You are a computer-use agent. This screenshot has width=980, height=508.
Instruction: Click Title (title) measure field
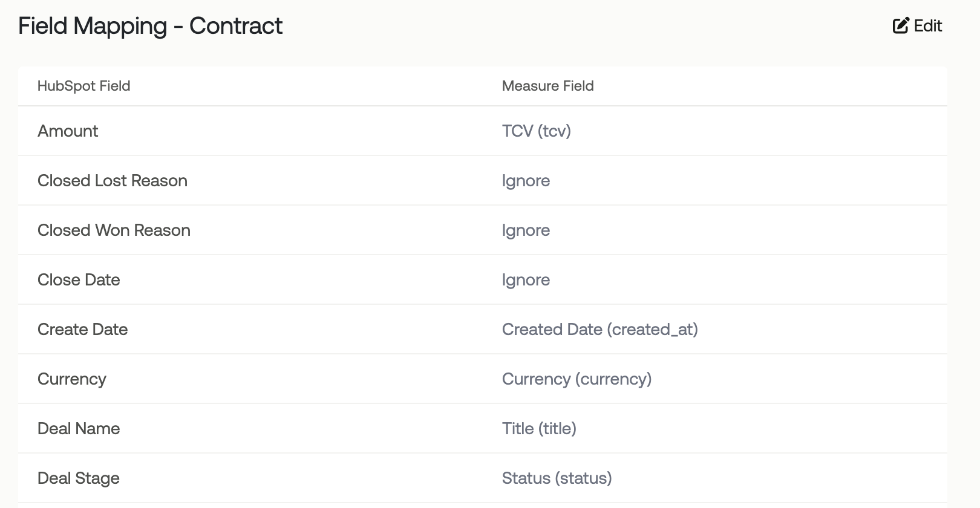click(x=539, y=429)
